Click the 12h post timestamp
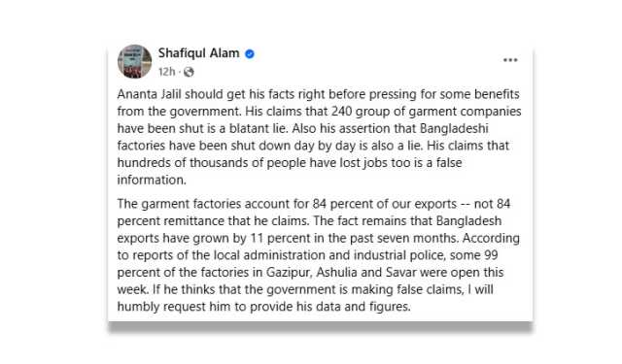The height and width of the screenshot is (364, 622). [166, 72]
